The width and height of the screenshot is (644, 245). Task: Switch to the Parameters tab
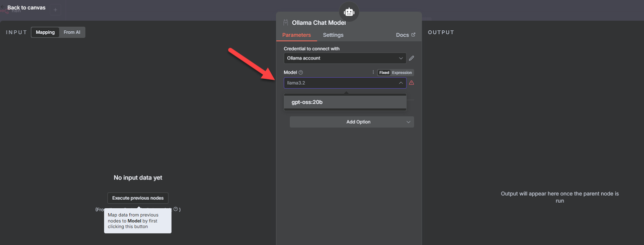point(296,35)
